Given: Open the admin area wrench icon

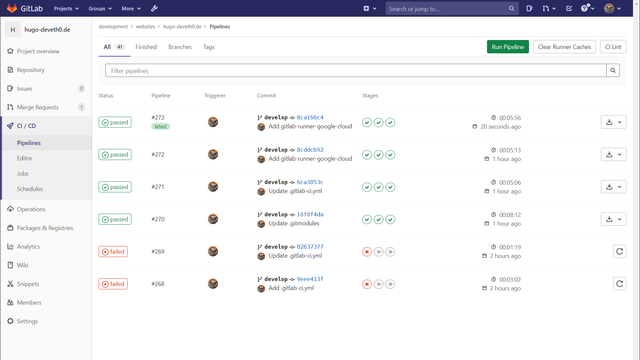Looking at the screenshot, I should [x=154, y=8].
